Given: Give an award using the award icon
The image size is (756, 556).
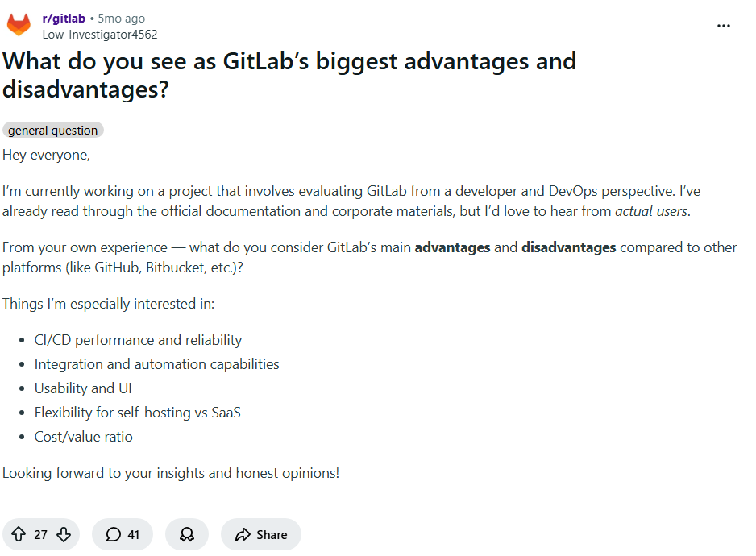Looking at the screenshot, I should [186, 534].
